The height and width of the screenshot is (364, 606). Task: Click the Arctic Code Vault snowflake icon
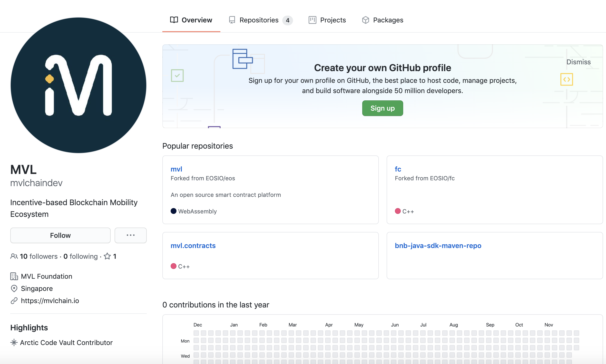click(14, 343)
